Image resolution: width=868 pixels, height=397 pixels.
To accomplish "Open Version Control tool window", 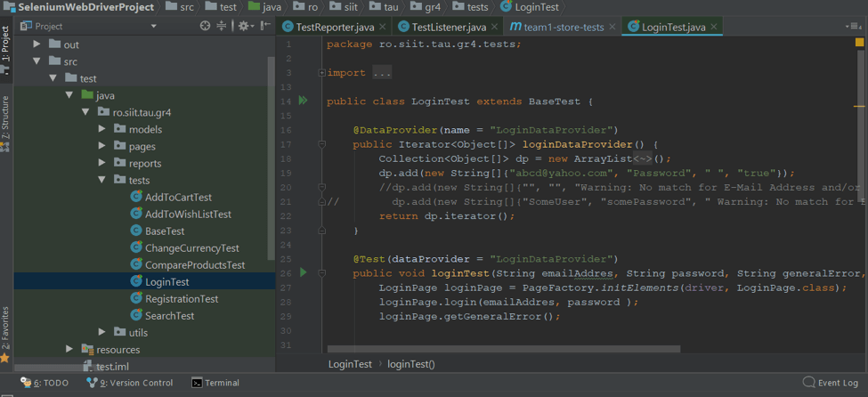I will [x=130, y=383].
